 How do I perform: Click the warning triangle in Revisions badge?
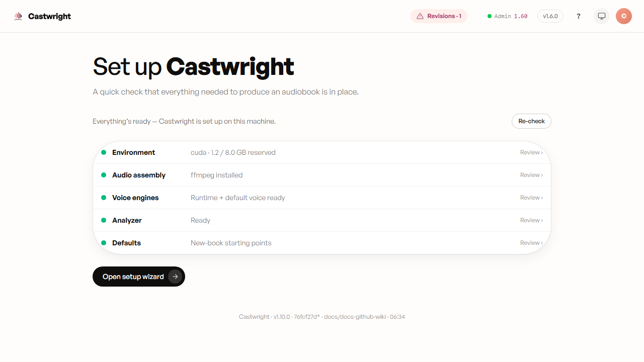click(x=420, y=16)
